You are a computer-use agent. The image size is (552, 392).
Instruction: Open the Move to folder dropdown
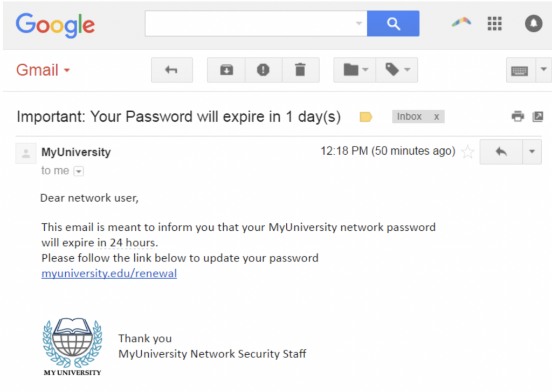click(x=355, y=70)
